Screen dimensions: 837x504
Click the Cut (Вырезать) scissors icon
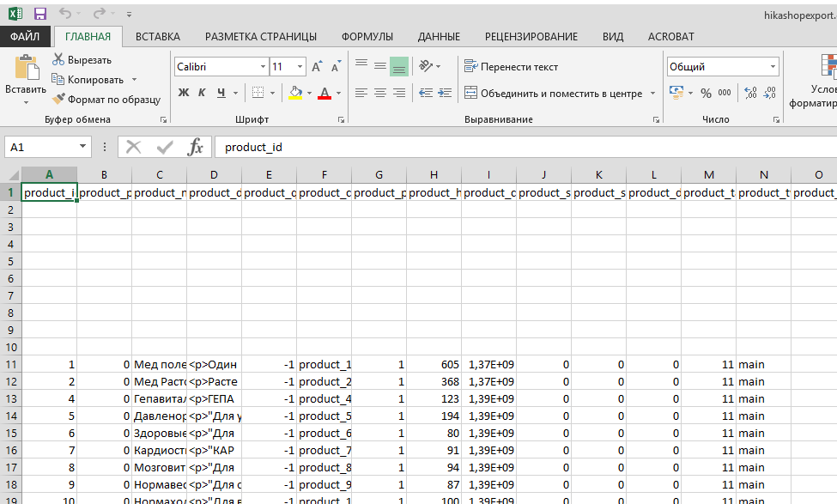(58, 60)
